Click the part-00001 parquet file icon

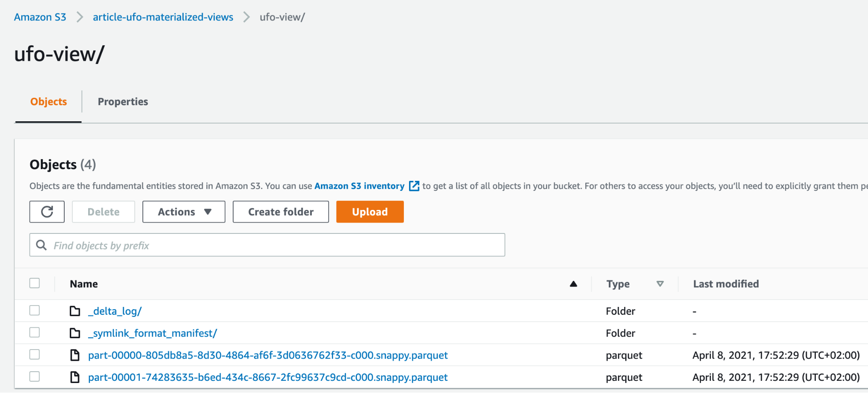[75, 377]
